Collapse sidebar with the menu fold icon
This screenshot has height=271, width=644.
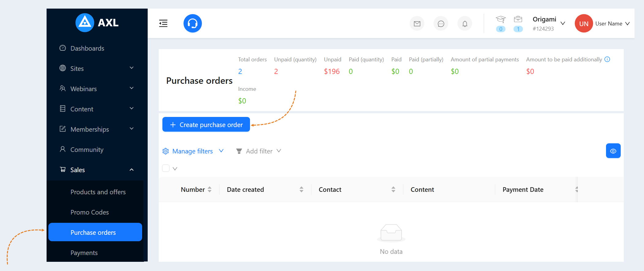163,23
